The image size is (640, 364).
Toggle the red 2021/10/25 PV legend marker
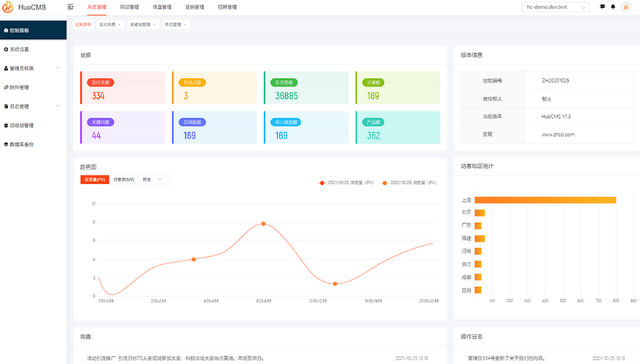pyautogui.click(x=322, y=183)
